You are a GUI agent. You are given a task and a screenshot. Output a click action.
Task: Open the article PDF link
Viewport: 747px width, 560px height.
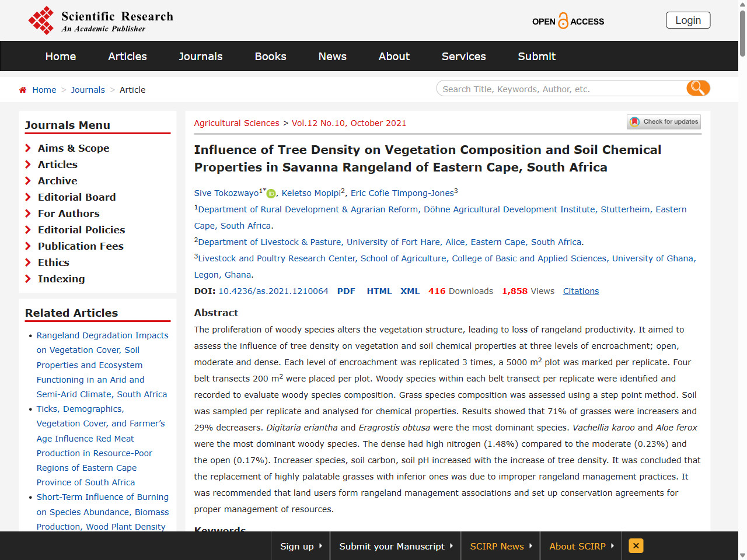346,290
